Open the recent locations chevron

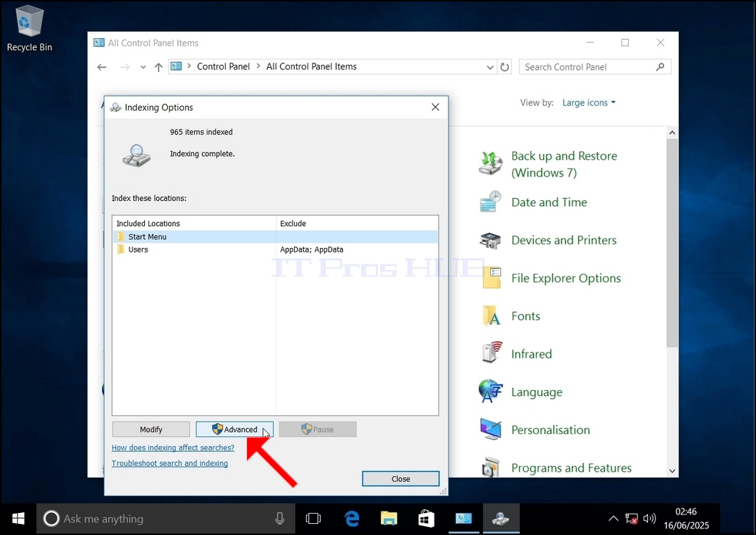(x=143, y=67)
